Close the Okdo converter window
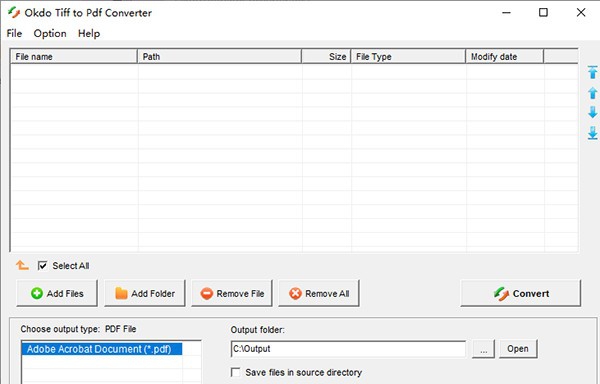 [580, 13]
